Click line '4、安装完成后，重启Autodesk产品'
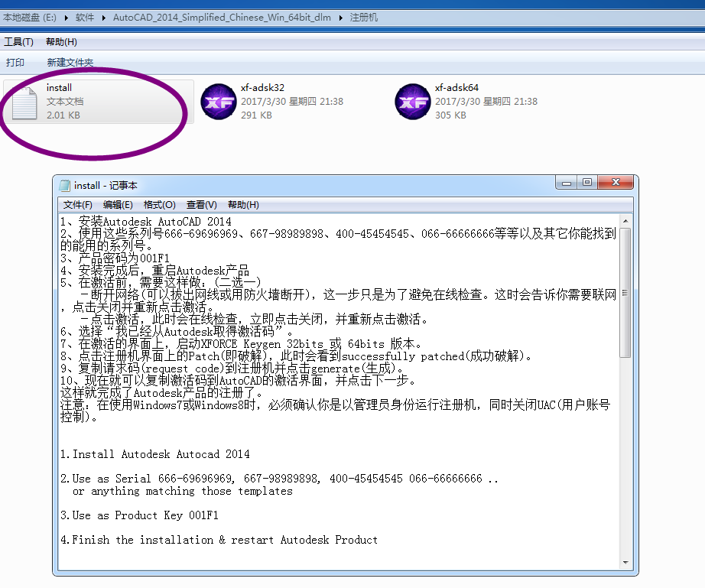 154,271
